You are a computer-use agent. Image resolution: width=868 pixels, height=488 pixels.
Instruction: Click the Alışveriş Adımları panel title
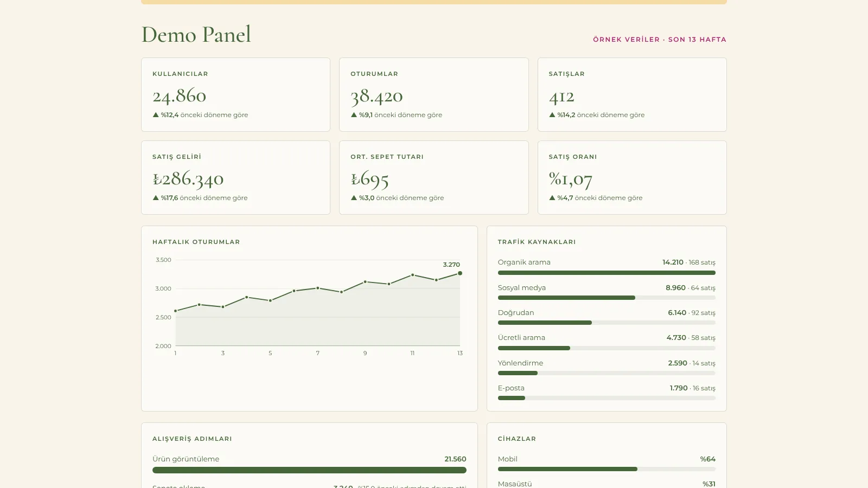(x=192, y=439)
